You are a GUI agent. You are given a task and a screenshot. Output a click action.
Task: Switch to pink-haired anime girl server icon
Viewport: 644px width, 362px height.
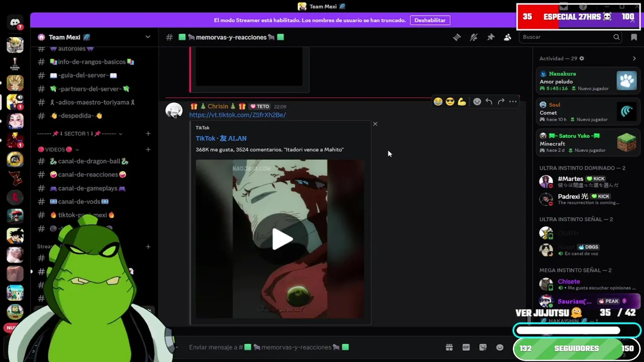click(15, 121)
